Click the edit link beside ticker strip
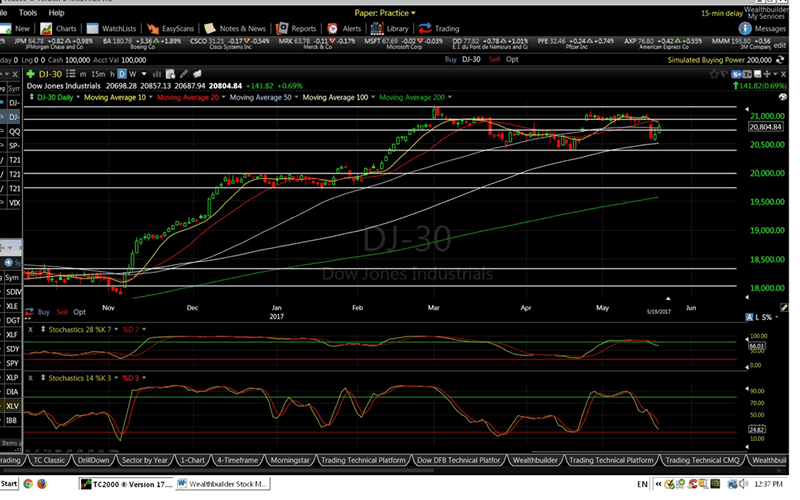 point(780,47)
